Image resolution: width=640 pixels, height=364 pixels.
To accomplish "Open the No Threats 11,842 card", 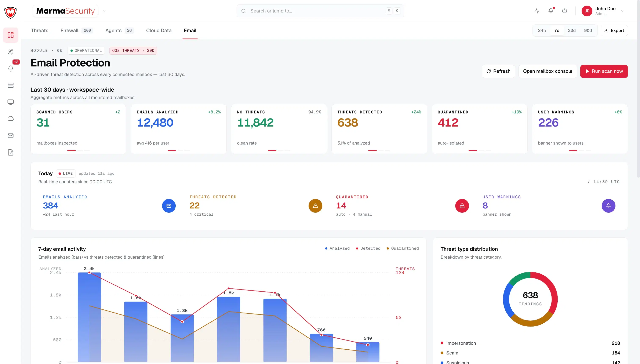I will (x=279, y=129).
